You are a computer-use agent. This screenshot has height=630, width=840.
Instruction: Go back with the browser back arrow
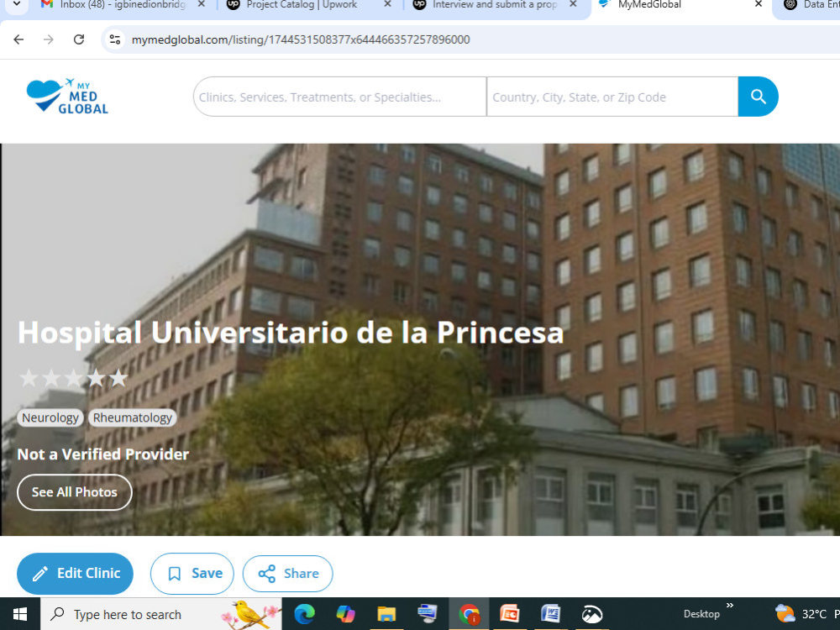click(x=18, y=39)
